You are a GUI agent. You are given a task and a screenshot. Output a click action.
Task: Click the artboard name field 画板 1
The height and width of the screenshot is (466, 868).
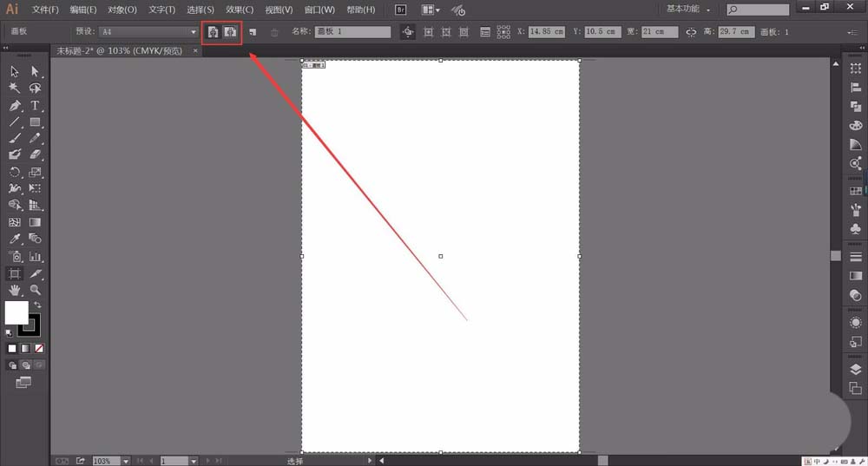352,32
